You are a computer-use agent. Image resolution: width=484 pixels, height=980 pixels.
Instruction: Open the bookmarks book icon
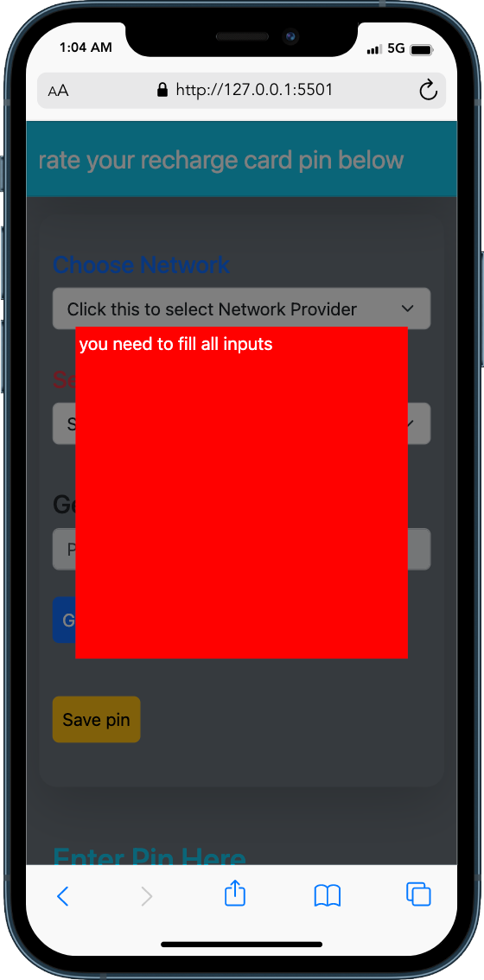coord(327,895)
